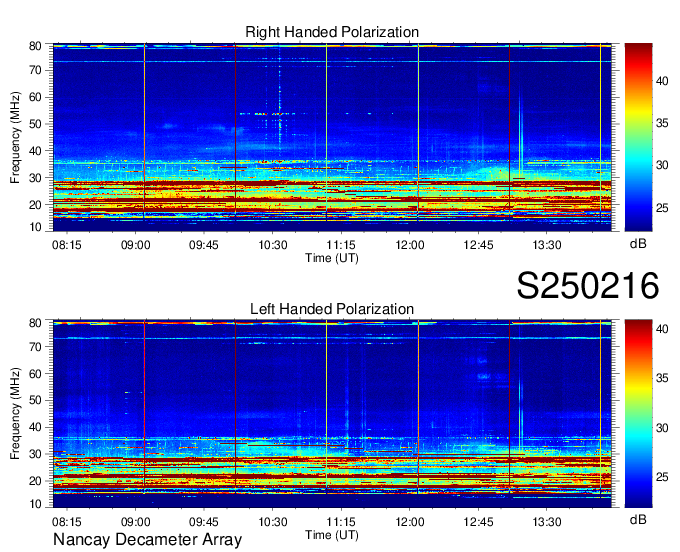680x552 pixels.
Task: Click the Time (UT) label under Left Handed plot
Action: [332, 535]
